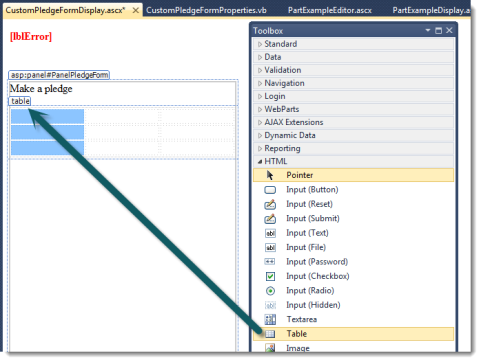Click the Input (Text) icon
This screenshot has width=481, height=362.
(x=270, y=233)
